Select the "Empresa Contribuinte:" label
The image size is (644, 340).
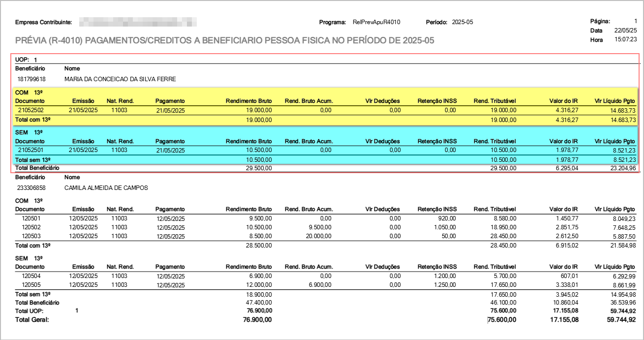point(44,22)
